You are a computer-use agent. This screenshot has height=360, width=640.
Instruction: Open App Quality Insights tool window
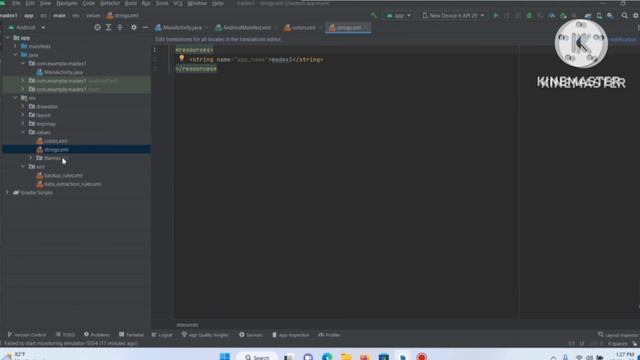[x=205, y=335]
